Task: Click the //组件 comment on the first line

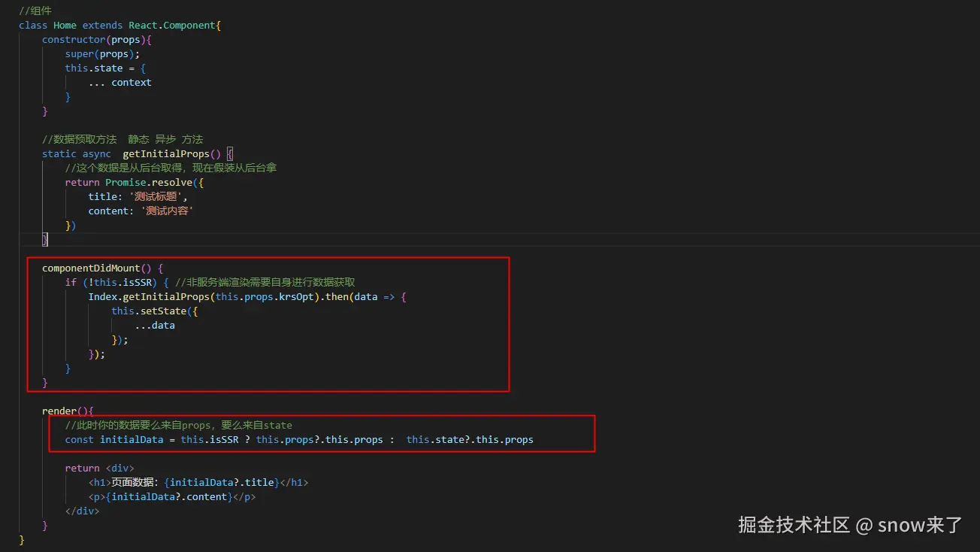Action: click(x=35, y=11)
